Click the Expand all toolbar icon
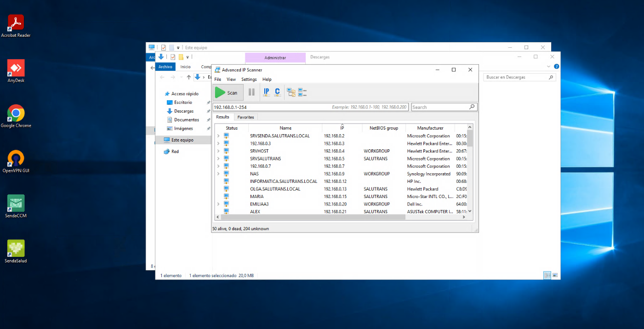Image resolution: width=644 pixels, height=329 pixels. 291,92
